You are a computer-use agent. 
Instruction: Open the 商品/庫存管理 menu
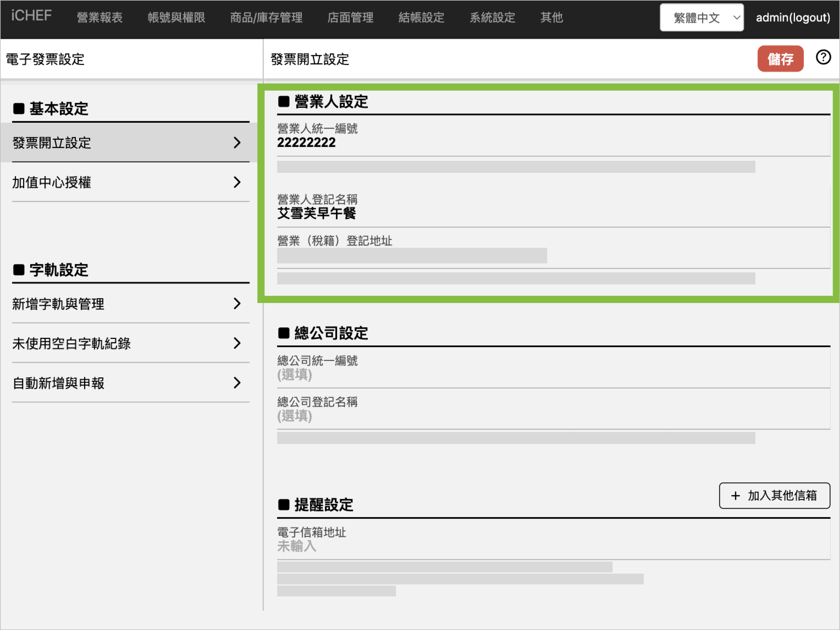(x=266, y=17)
